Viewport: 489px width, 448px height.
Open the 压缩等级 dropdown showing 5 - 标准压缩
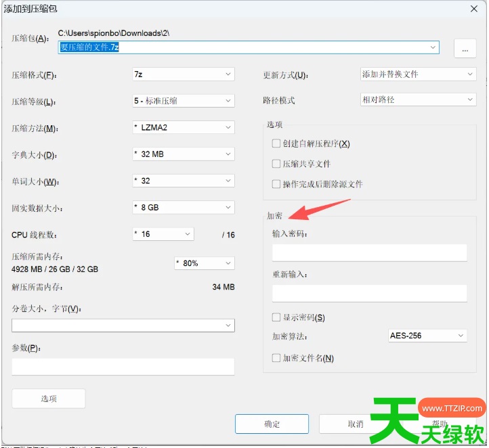[x=184, y=101]
